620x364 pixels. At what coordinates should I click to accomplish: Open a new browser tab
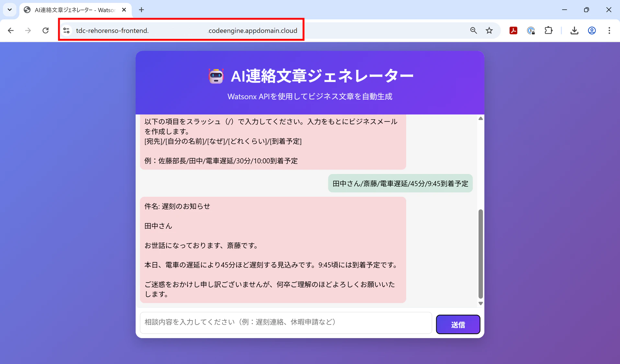click(x=141, y=10)
